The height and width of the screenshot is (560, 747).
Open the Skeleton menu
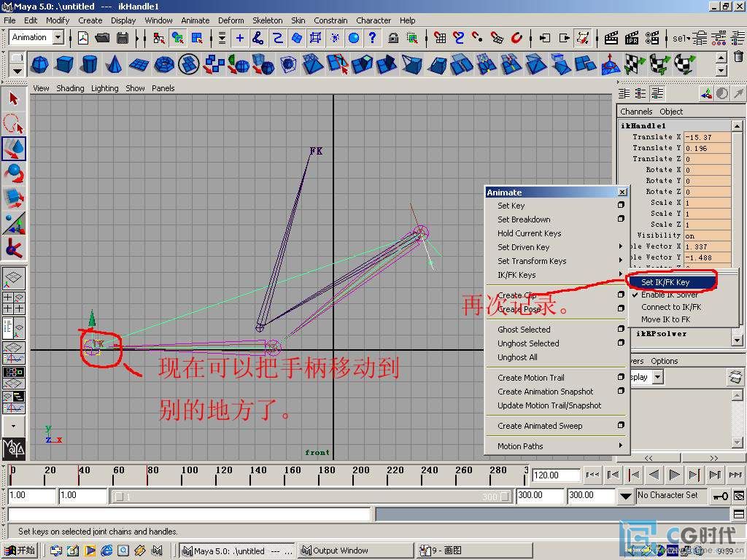[267, 20]
